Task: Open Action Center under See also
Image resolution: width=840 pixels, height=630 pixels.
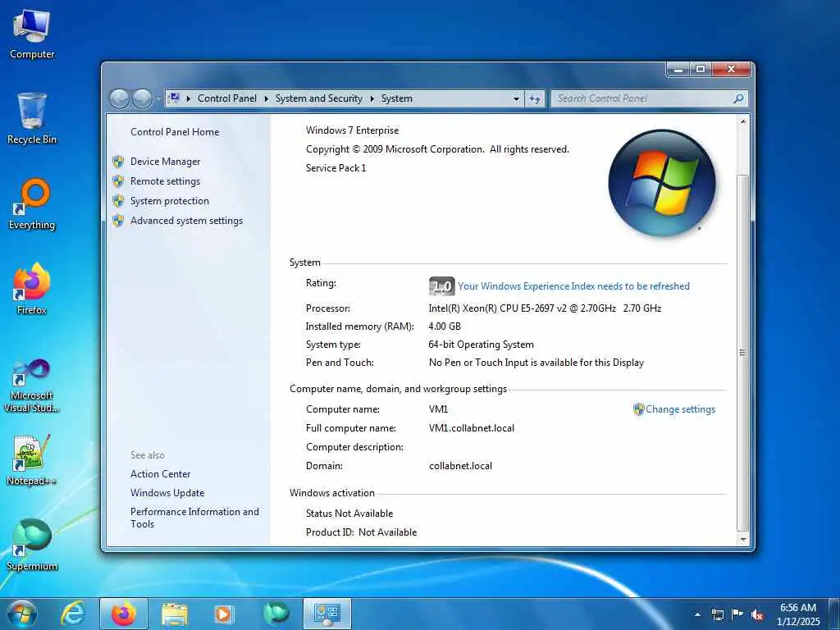Action: click(x=160, y=474)
